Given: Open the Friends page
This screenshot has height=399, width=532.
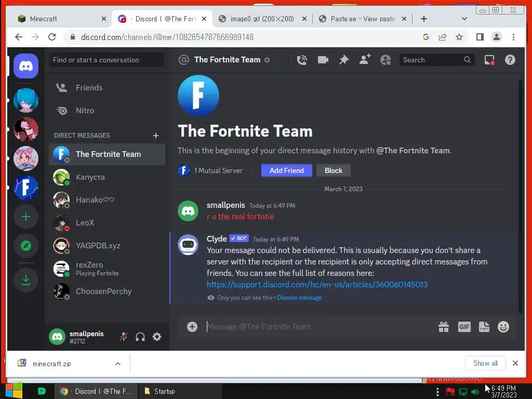Looking at the screenshot, I should 107,87.
